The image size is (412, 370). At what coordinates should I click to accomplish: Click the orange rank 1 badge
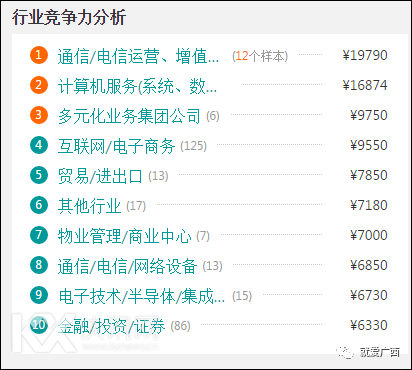tap(39, 55)
